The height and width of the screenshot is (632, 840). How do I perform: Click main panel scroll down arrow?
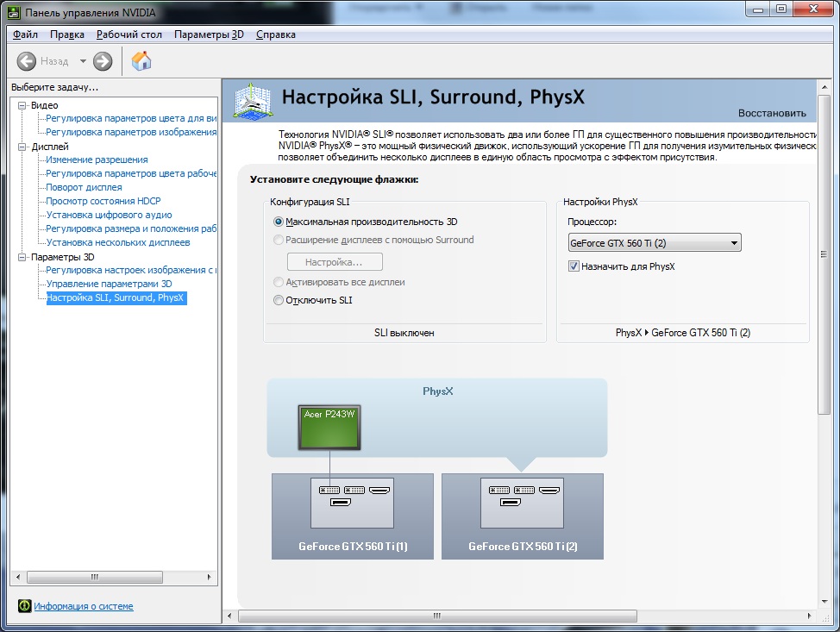tap(824, 602)
